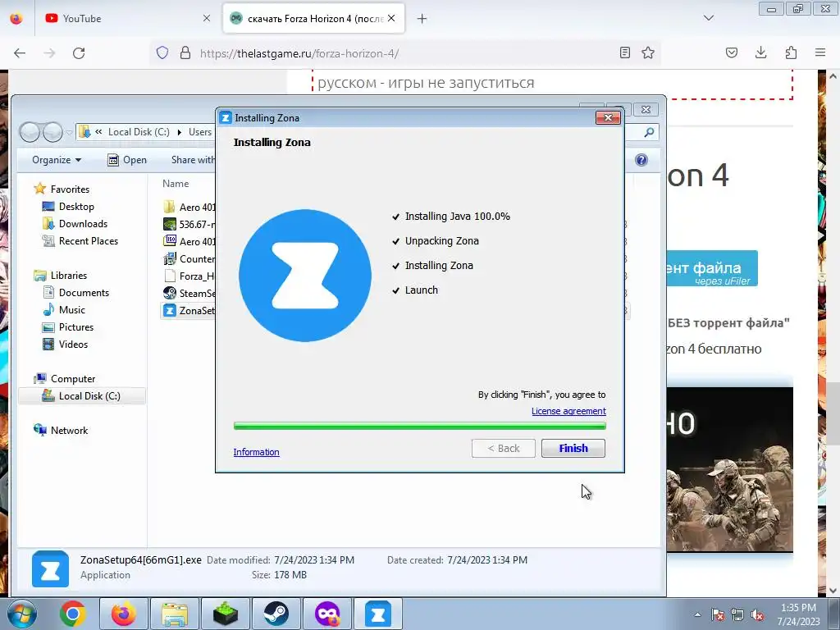This screenshot has width=840, height=630.
Task: Open a new Firefox tab
Action: click(422, 19)
